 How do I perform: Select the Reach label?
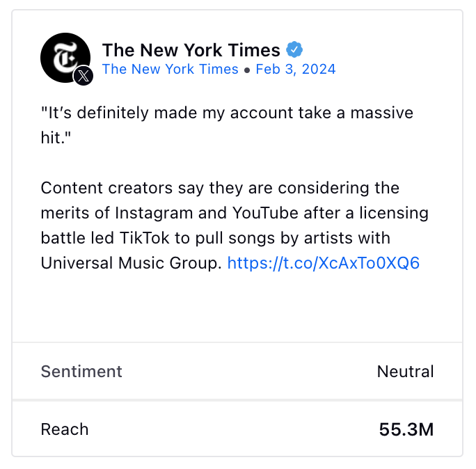click(x=65, y=429)
